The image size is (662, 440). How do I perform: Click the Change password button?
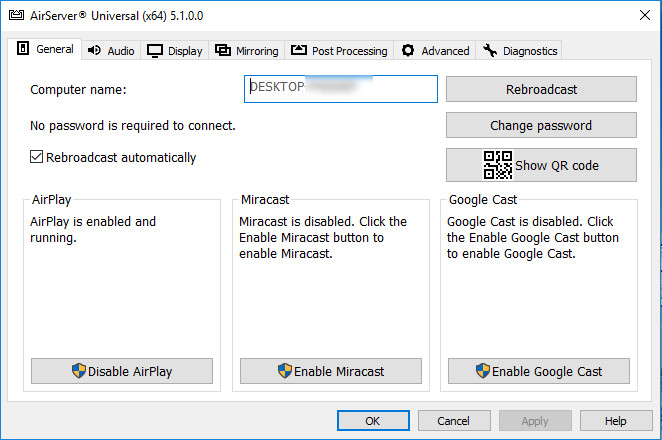point(541,125)
